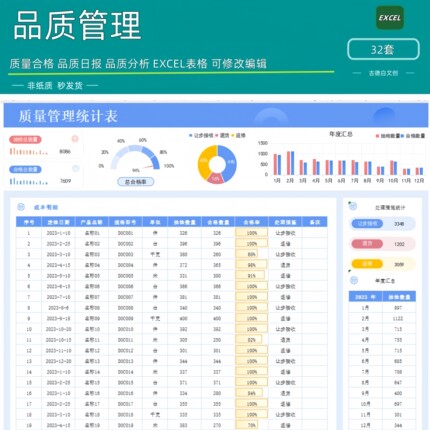
Task: Click the 处理措施 column header
Action: tap(285, 222)
